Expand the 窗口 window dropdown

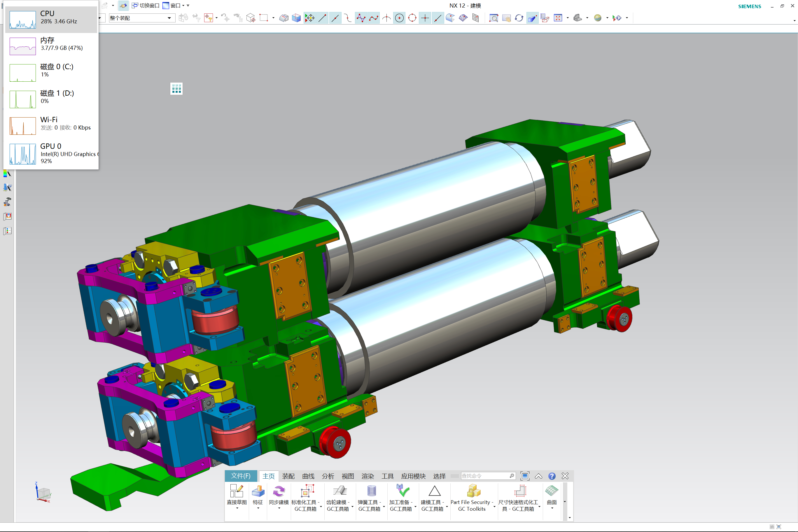[x=183, y=6]
